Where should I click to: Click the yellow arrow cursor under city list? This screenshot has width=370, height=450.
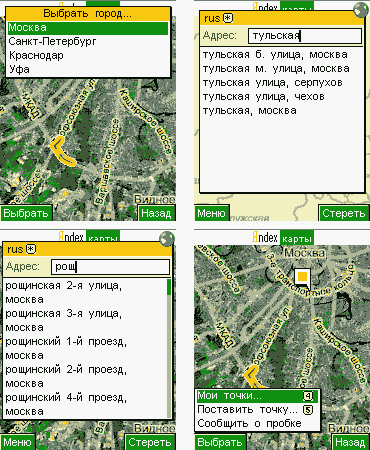coord(62,152)
